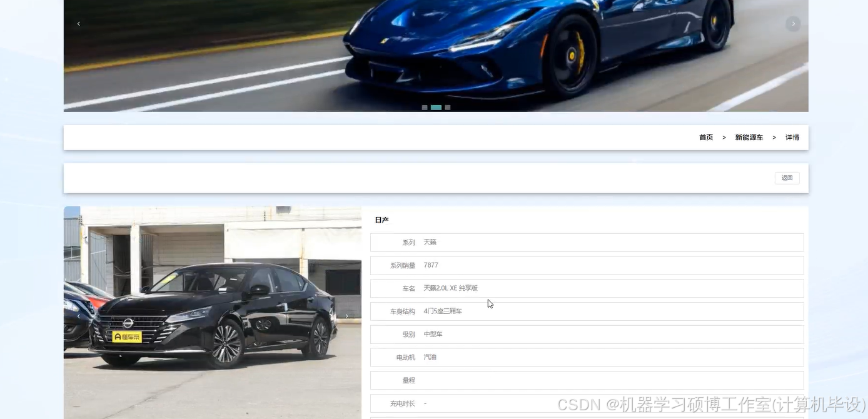The image size is (868, 419).
Task: Click the 系列销量 label
Action: 402,265
